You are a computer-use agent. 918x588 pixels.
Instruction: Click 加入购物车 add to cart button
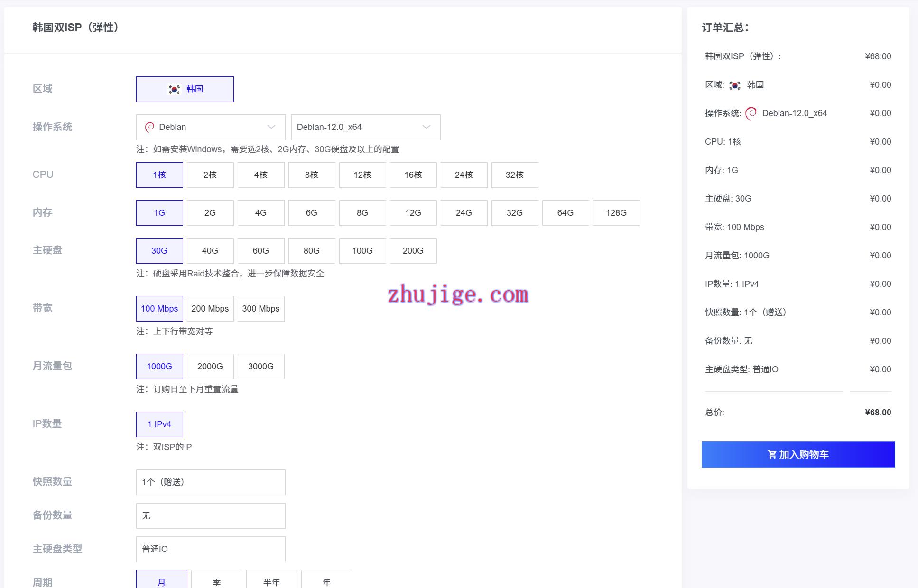(798, 454)
